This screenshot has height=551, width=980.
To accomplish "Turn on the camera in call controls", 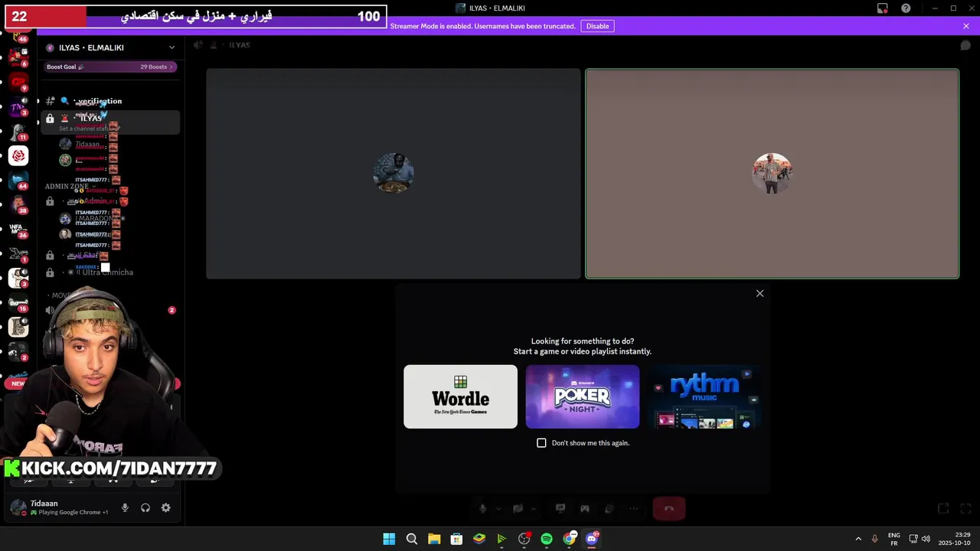I will point(518,508).
